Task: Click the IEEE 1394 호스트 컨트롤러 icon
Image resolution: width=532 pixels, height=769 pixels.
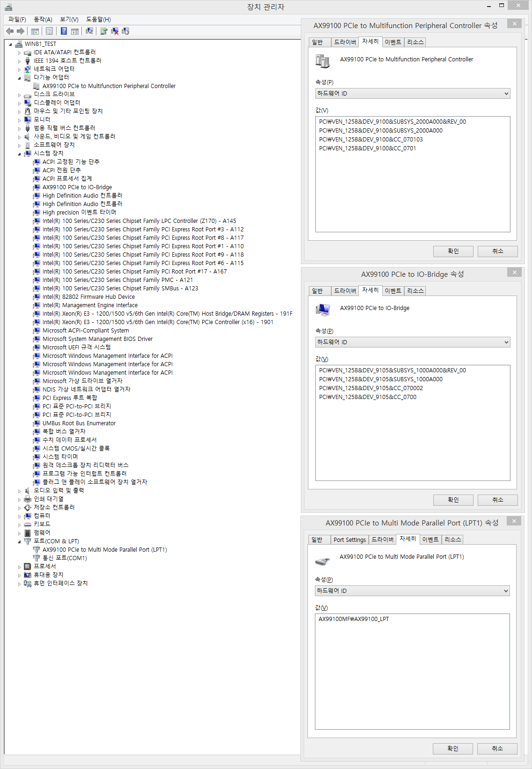Action: pos(28,60)
